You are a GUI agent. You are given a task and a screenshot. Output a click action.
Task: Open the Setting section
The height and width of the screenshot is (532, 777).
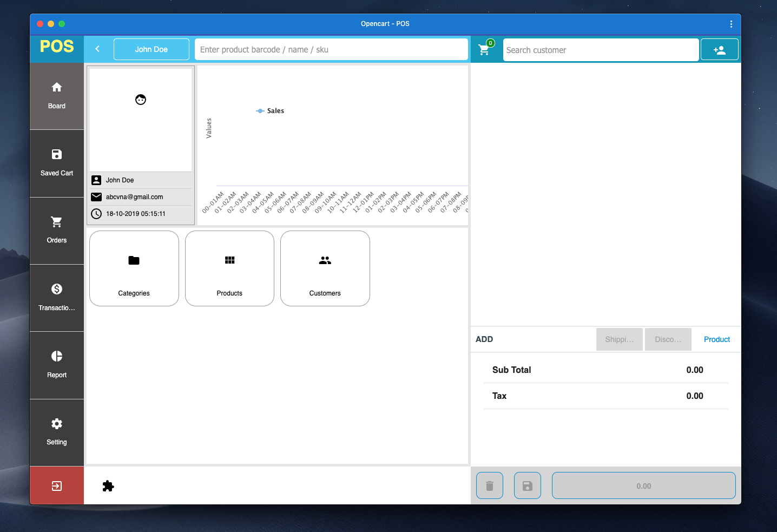[57, 433]
